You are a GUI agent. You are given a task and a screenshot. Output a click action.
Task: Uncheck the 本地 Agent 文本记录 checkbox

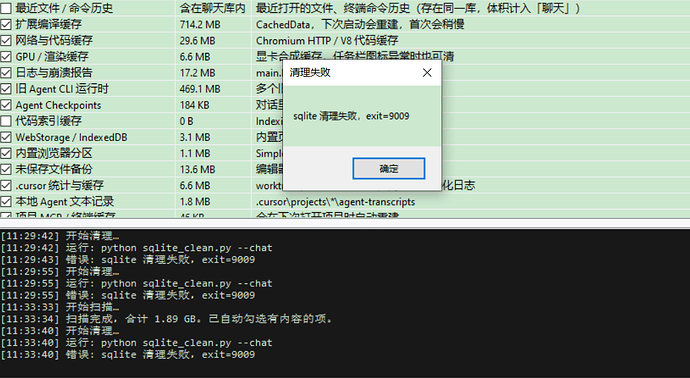click(6, 201)
